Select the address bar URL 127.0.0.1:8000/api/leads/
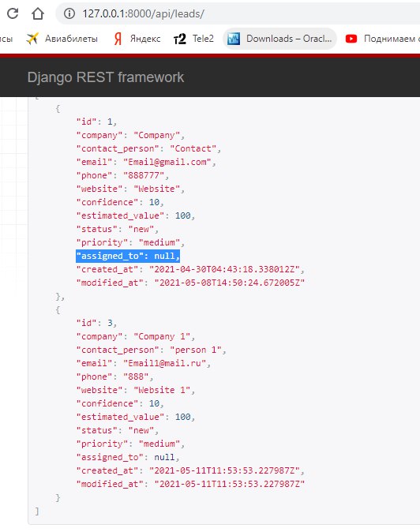Screen dimensions: 420x532 [143, 13]
